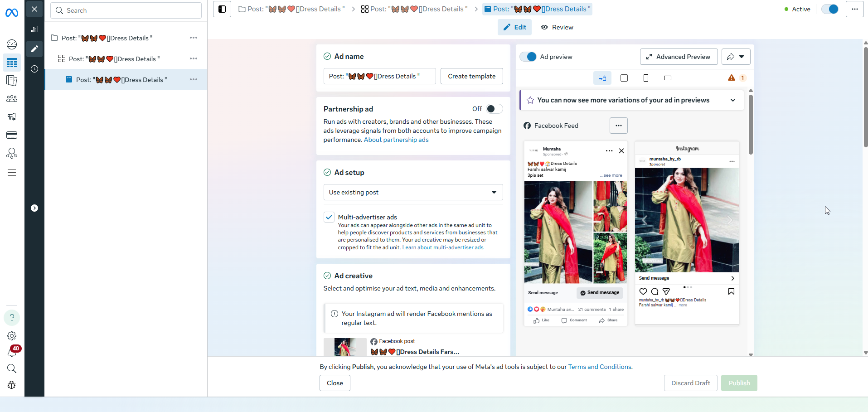This screenshot has height=412, width=868.
Task: Toggle Partnership ad switch
Action: tap(494, 109)
